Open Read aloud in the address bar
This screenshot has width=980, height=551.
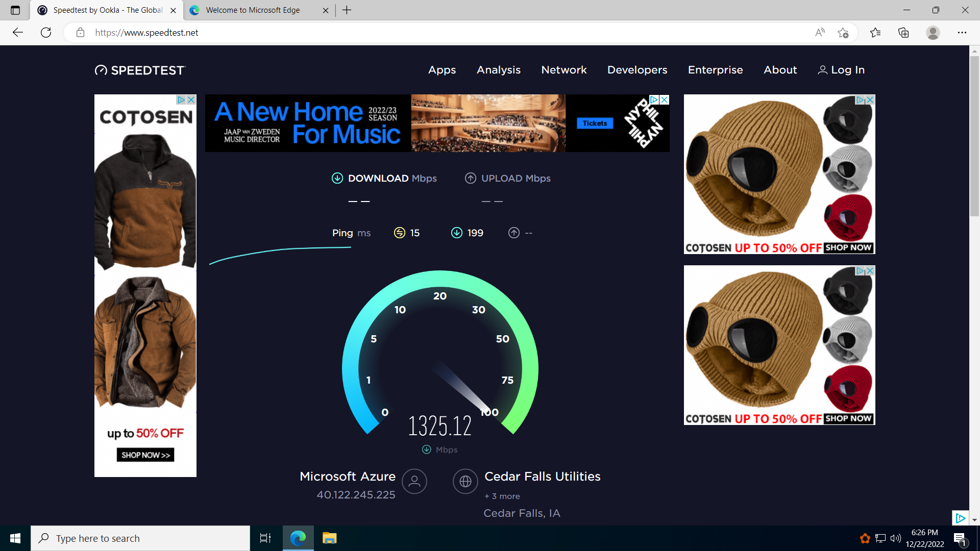click(x=820, y=33)
